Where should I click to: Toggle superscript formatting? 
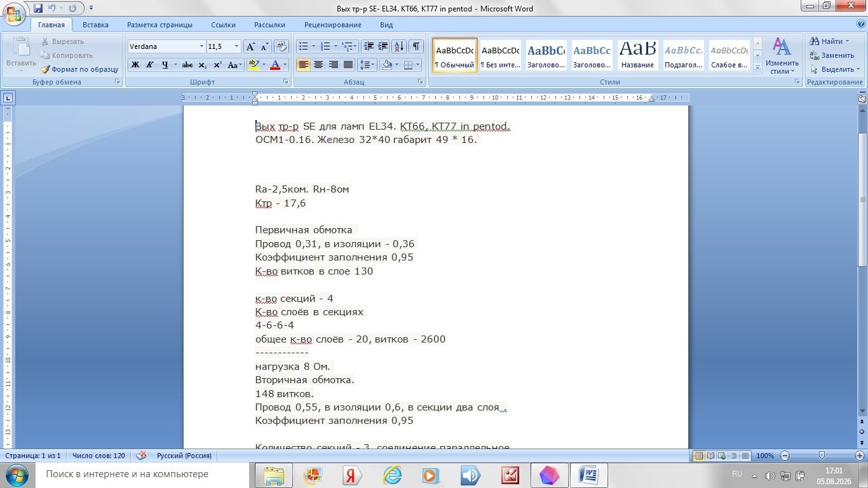tap(217, 65)
